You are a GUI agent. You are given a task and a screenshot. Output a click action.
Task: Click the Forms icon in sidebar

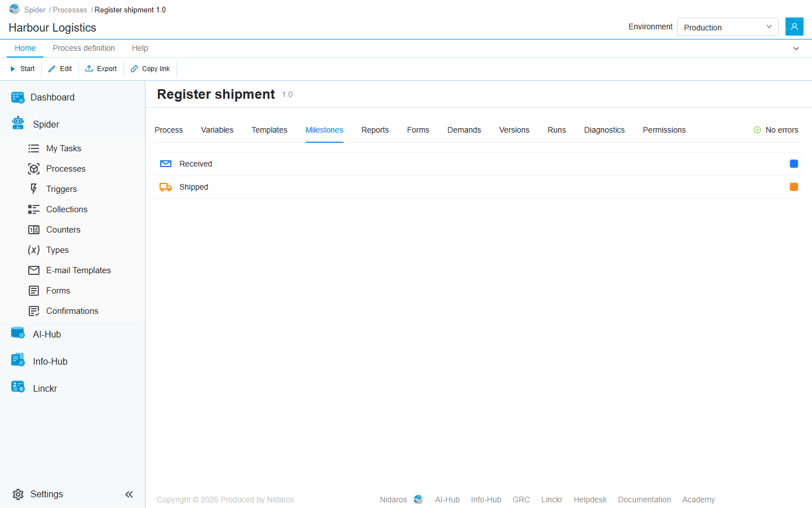click(x=34, y=291)
